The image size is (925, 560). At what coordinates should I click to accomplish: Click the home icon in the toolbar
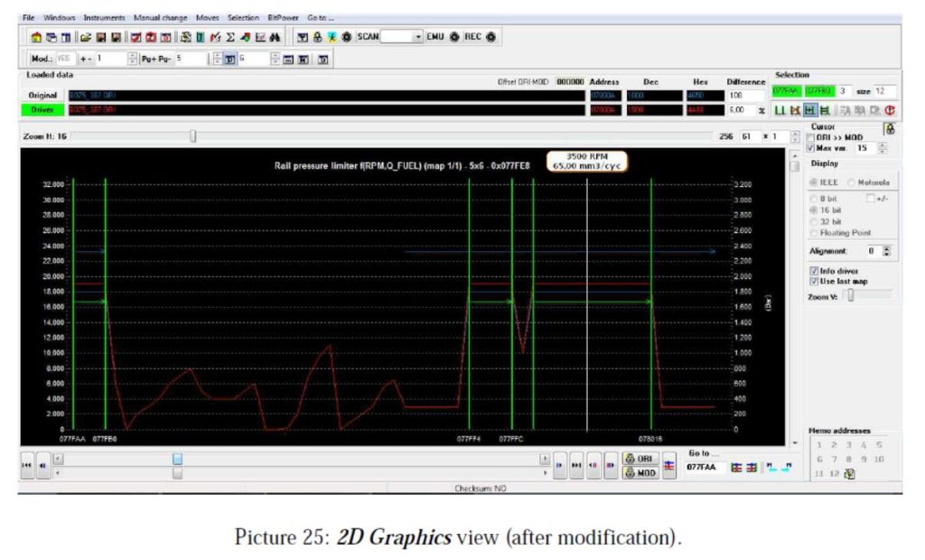tap(36, 37)
